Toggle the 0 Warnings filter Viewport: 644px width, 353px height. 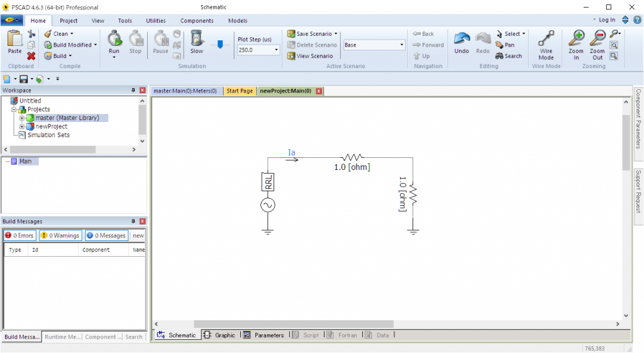(60, 235)
